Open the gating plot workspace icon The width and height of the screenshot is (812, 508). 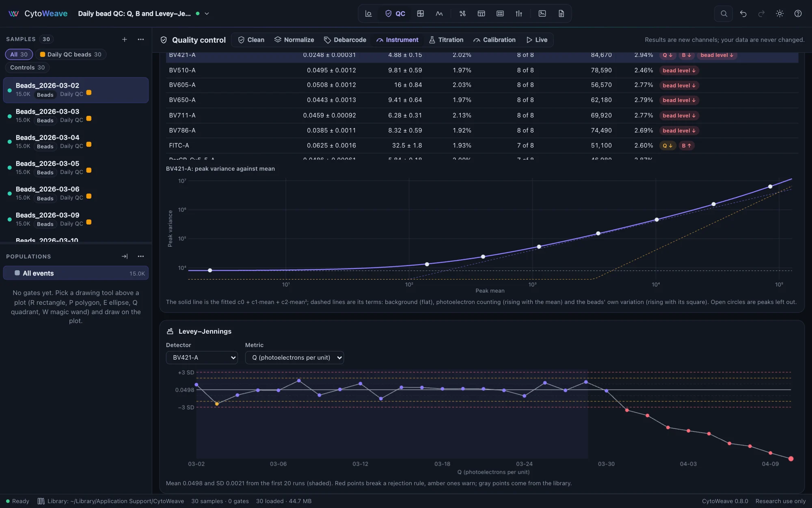(x=368, y=13)
